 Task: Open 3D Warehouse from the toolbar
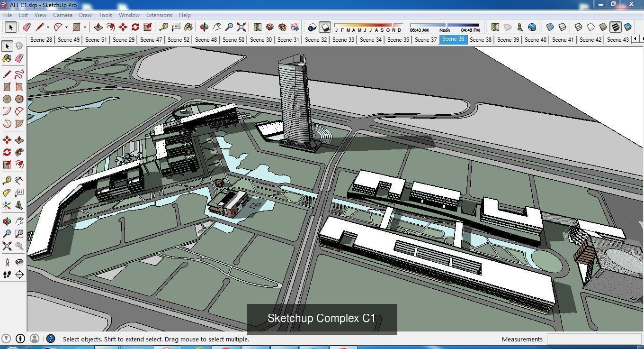270,27
